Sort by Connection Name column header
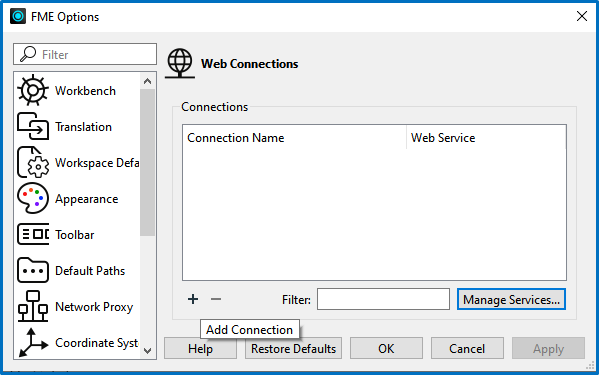599x375 pixels. click(x=294, y=137)
